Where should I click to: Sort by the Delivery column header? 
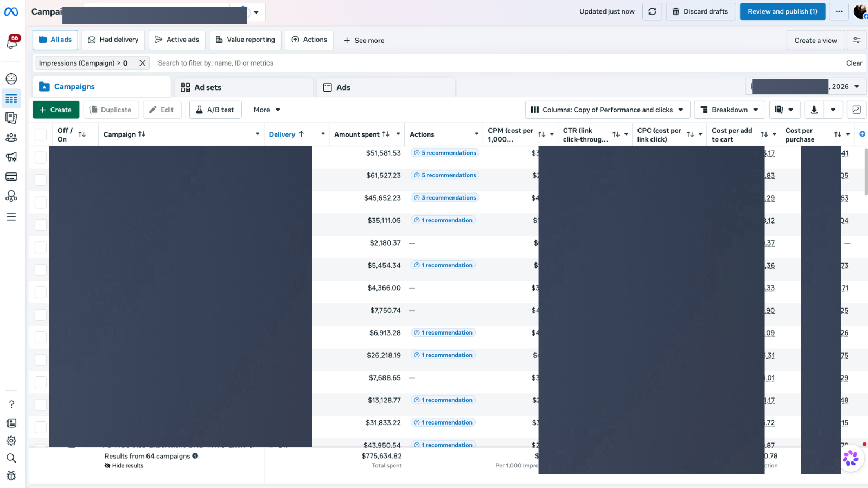[x=286, y=134]
